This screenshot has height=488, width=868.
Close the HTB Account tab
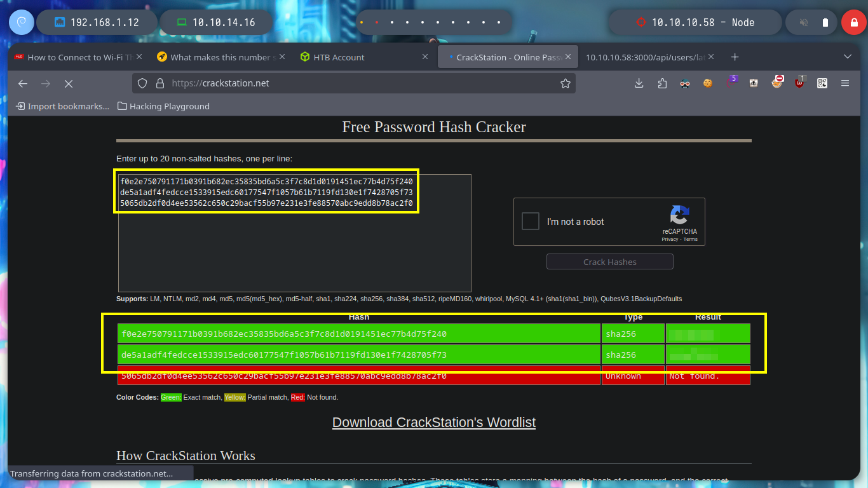coord(425,57)
